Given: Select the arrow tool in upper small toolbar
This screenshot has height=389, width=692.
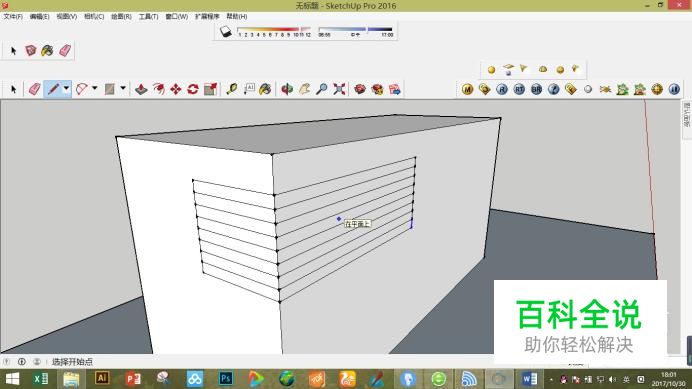Looking at the screenshot, I should (x=13, y=51).
